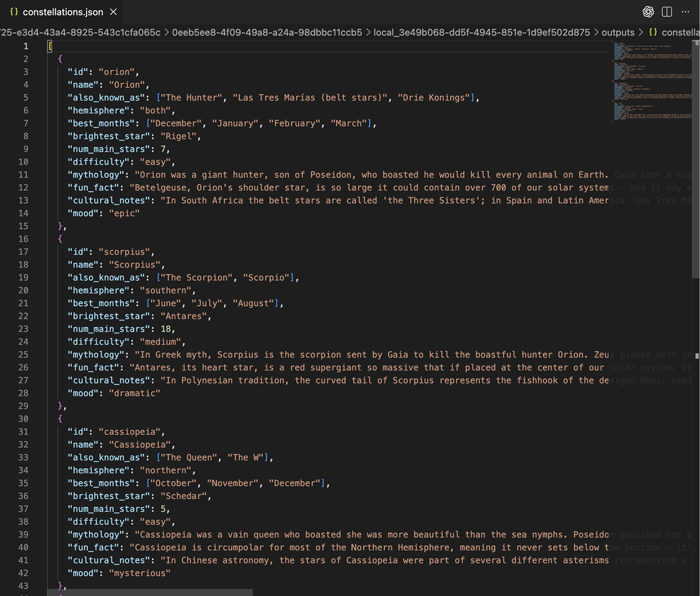Split the editor using the split icon
This screenshot has width=700, height=596.
[x=667, y=12]
